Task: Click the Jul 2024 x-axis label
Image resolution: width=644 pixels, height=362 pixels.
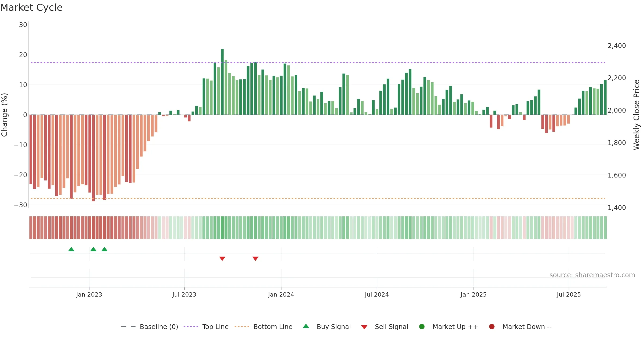Action: (x=377, y=294)
